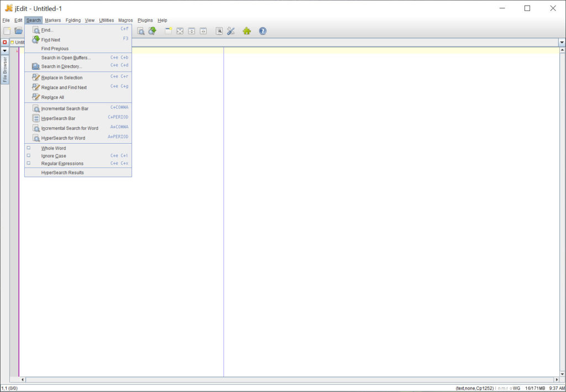Screen dimensions: 566x392
Task: Click the "9:37 AM" clock in status bar
Action: 557,388
